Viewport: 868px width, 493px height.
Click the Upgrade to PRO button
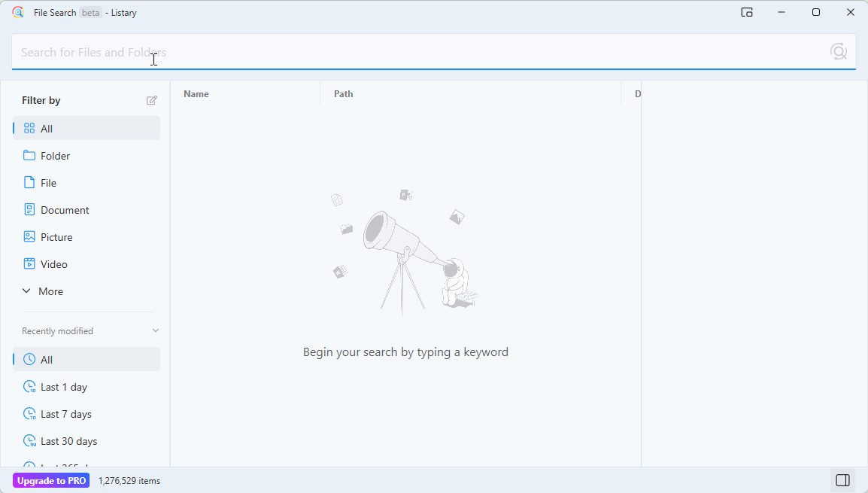pos(50,479)
